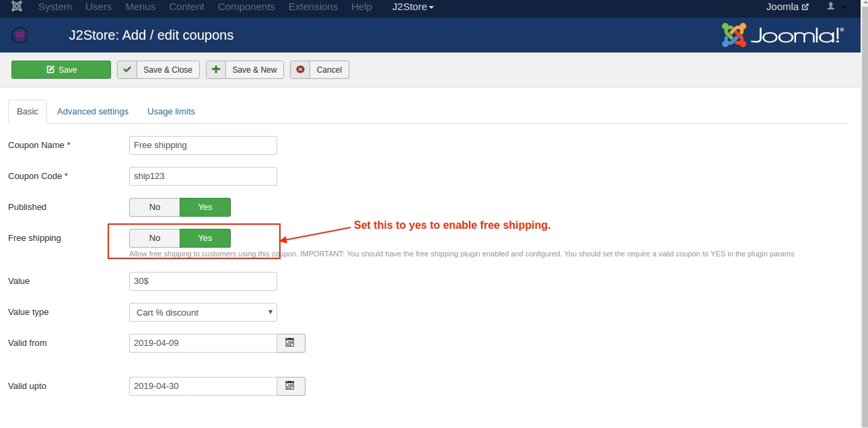
Task: Switch to the Usage limits tab
Action: (x=171, y=112)
